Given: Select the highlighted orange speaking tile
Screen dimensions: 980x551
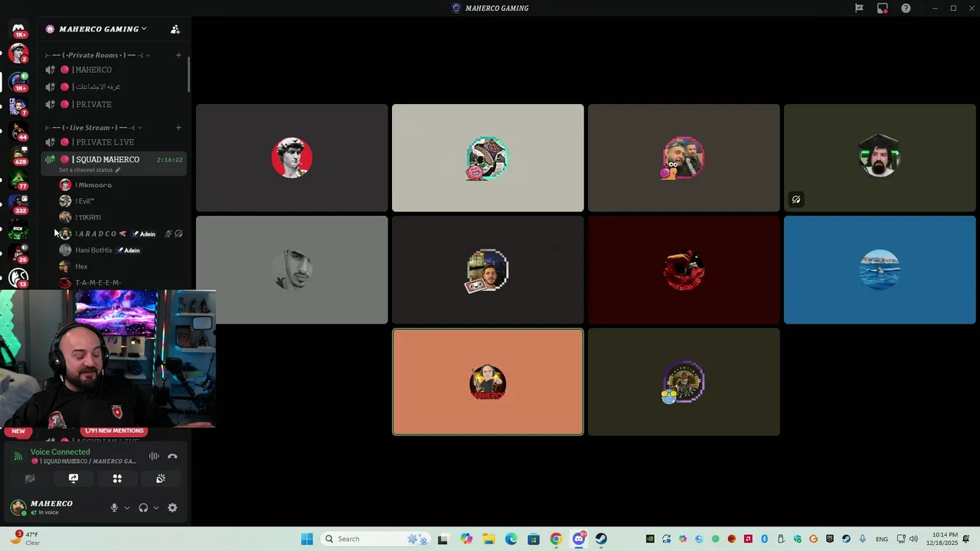Looking at the screenshot, I should point(488,382).
